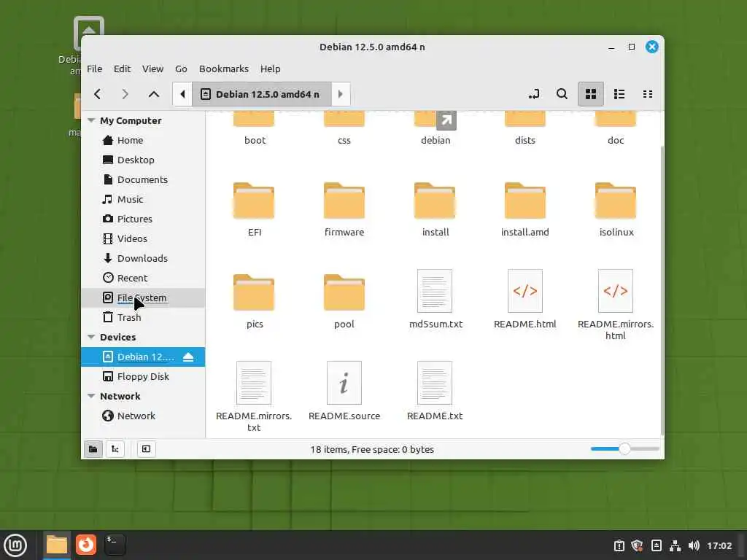Launch Firefox from the taskbar
The width and height of the screenshot is (747, 560).
pyautogui.click(x=86, y=545)
